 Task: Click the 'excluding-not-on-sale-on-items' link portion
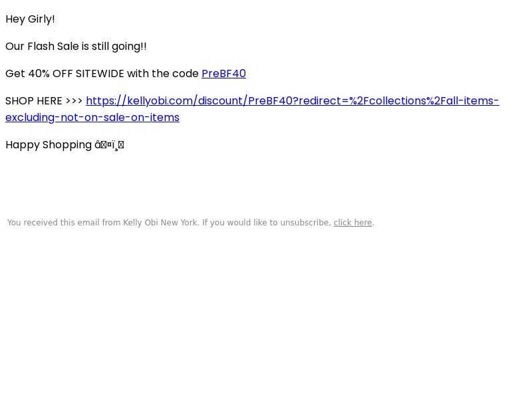pyautogui.click(x=92, y=118)
